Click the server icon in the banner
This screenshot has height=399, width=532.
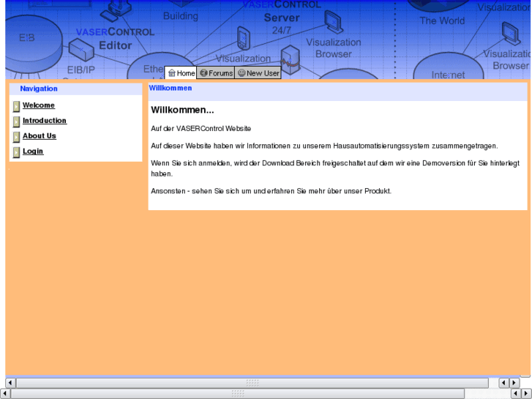click(x=291, y=60)
